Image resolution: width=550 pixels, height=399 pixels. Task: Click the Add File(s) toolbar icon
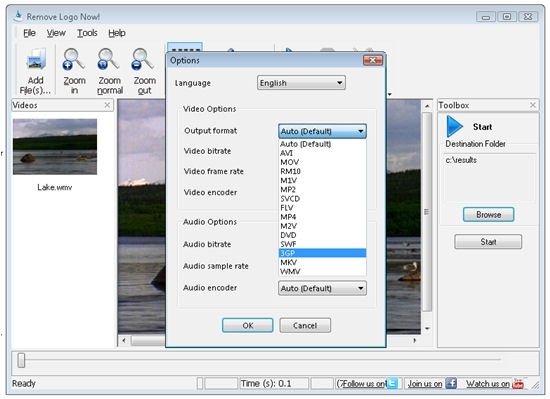coord(36,59)
